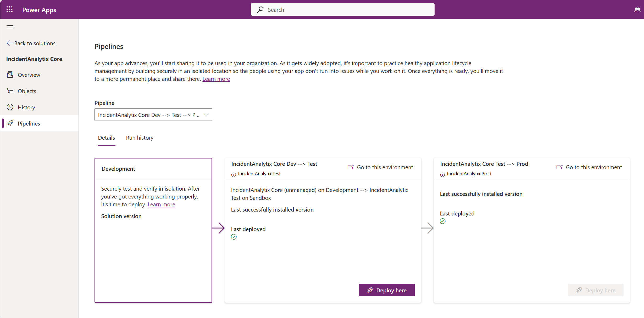Image resolution: width=644 pixels, height=318 pixels.
Task: Select the Details tab
Action: 106,138
